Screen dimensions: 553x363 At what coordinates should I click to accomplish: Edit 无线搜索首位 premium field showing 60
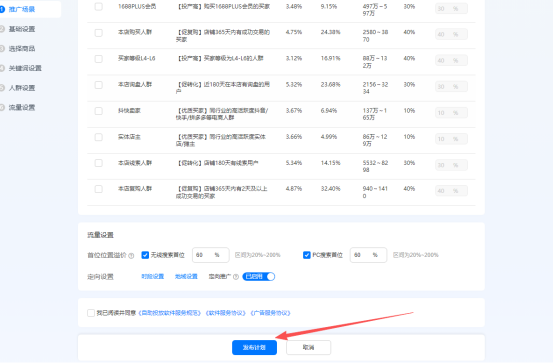(211, 255)
